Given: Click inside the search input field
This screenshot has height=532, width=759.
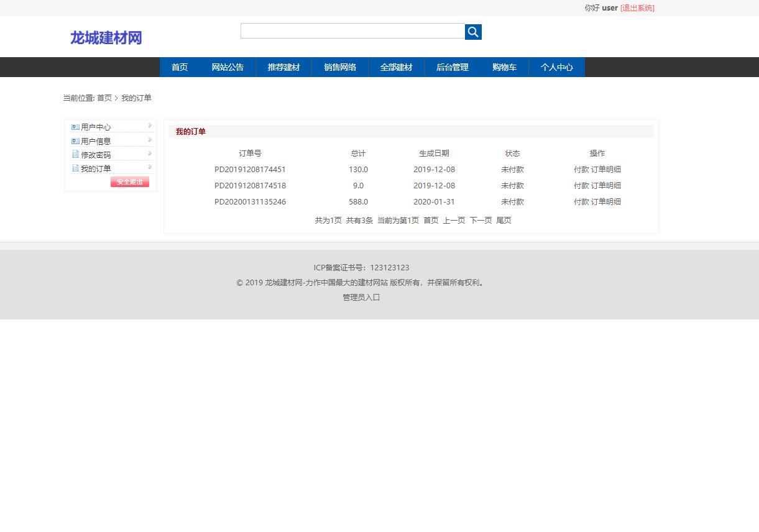Looking at the screenshot, I should point(352,30).
